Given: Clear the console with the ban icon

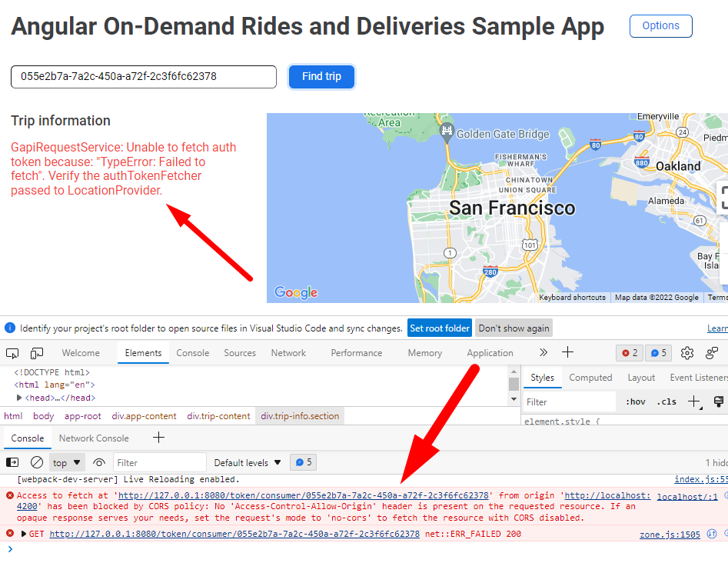Looking at the screenshot, I should pyautogui.click(x=36, y=463).
